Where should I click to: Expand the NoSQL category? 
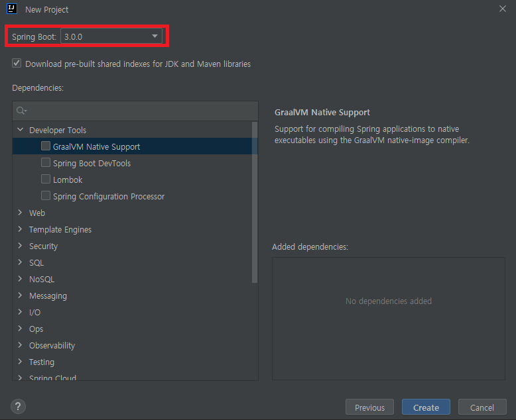tap(21, 279)
